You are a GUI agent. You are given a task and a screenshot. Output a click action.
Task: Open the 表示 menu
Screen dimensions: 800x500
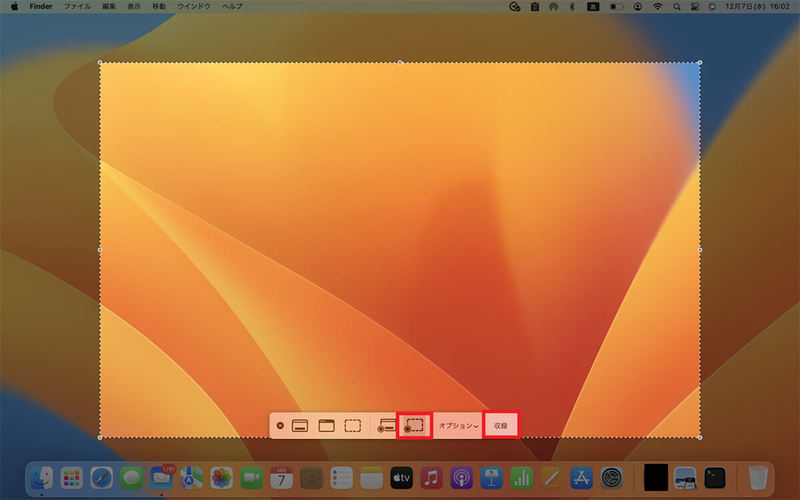pos(134,7)
